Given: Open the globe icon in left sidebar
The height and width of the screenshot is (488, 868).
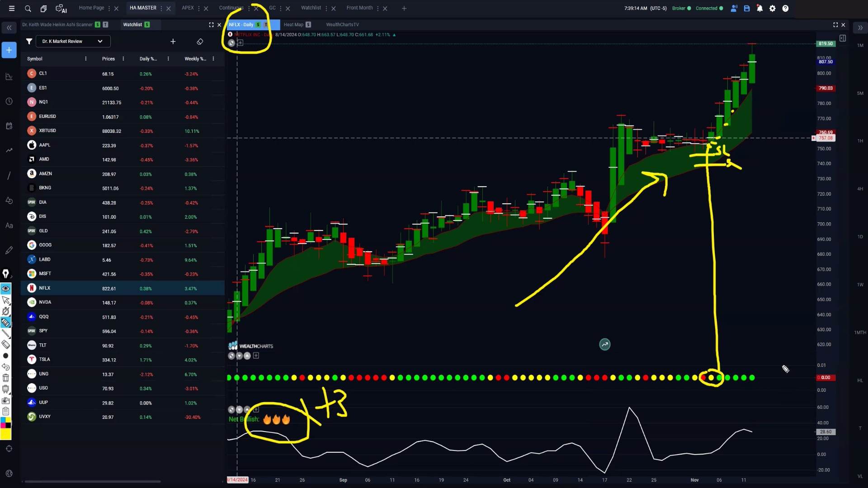Looking at the screenshot, I should pos(9,473).
